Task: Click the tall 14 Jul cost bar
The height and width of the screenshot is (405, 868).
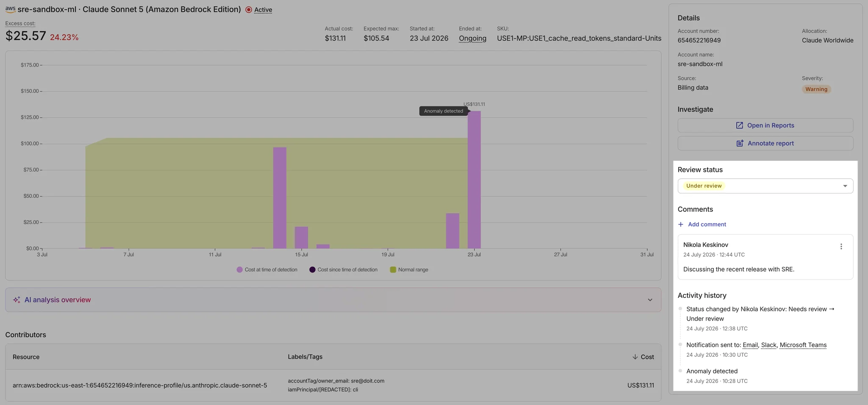Action: tap(280, 198)
